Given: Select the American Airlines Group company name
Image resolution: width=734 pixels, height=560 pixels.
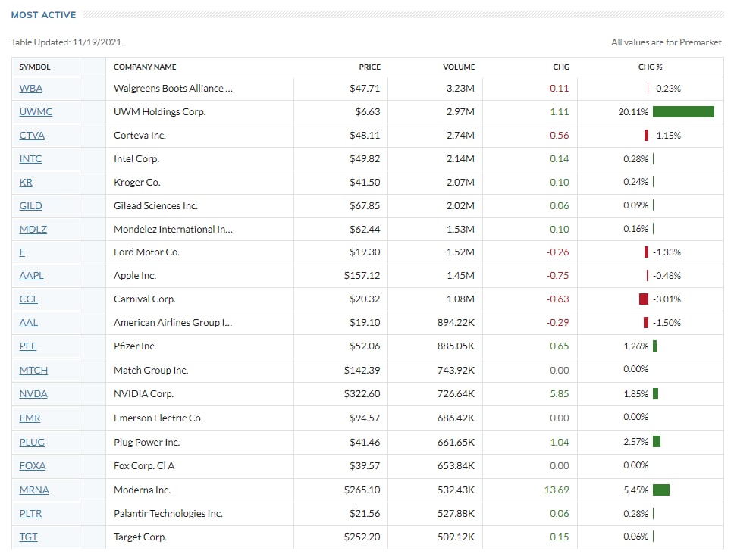Looking at the screenshot, I should 173,322.
